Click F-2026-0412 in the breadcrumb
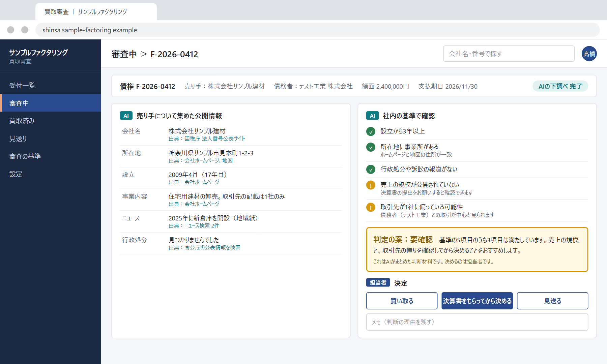 (174, 54)
